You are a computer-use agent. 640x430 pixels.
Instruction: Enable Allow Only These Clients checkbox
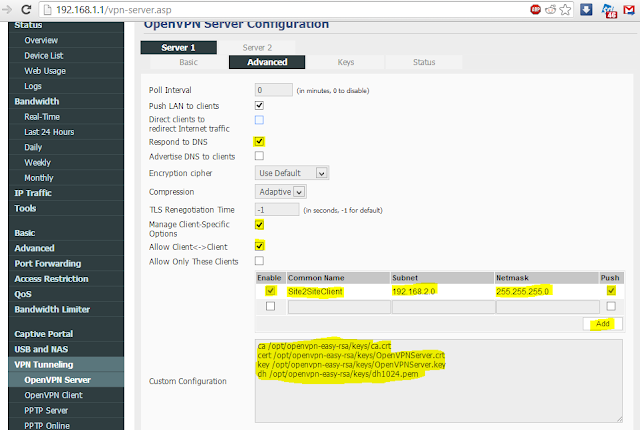coord(259,260)
